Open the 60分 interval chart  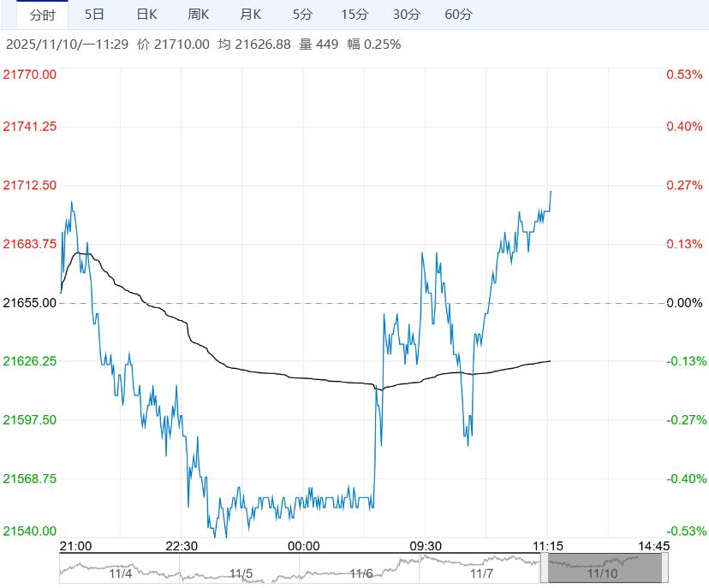click(459, 15)
